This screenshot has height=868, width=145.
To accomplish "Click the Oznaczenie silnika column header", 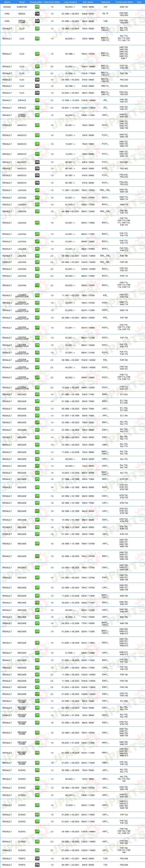I will click(124, 2).
